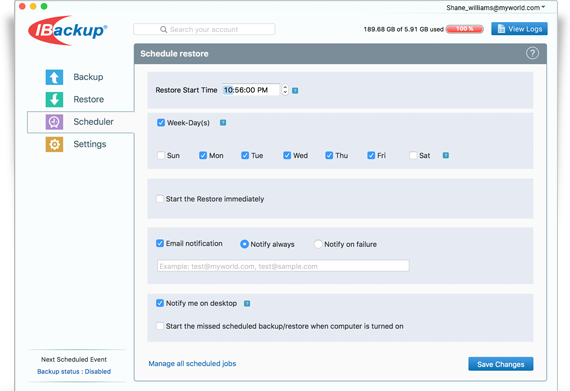Image resolution: width=570 pixels, height=391 pixels.
Task: Click the time stepper arrows
Action: [x=285, y=90]
